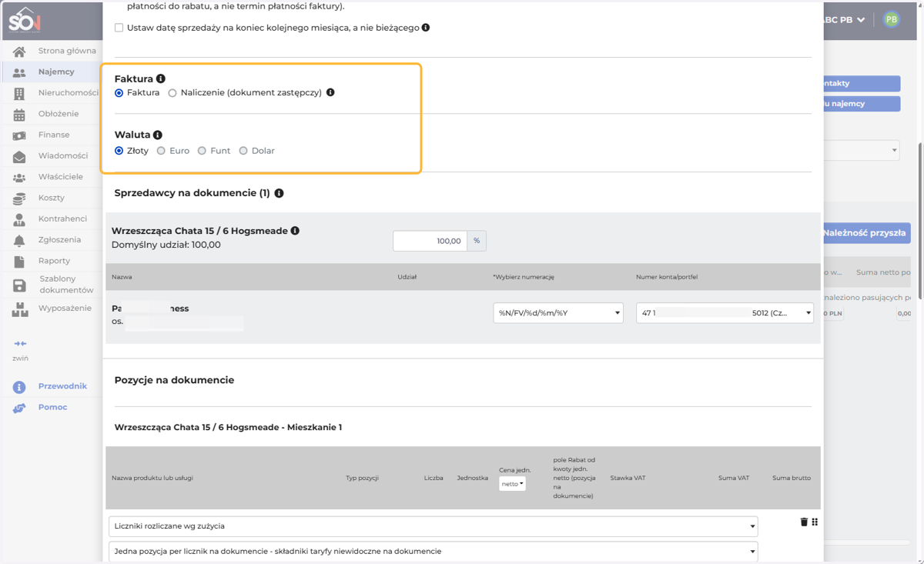The height and width of the screenshot is (564, 924).
Task: Open 'Jedna pozycja per licznik' dropdown
Action: 434,552
